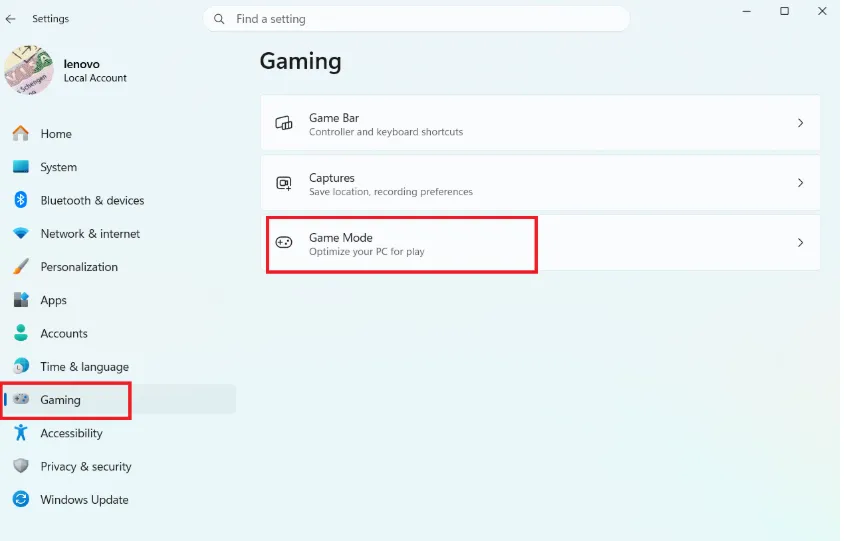Click 'Controller and keyboard shortcuts' text
Image resolution: width=844 pixels, height=541 pixels.
tap(386, 132)
